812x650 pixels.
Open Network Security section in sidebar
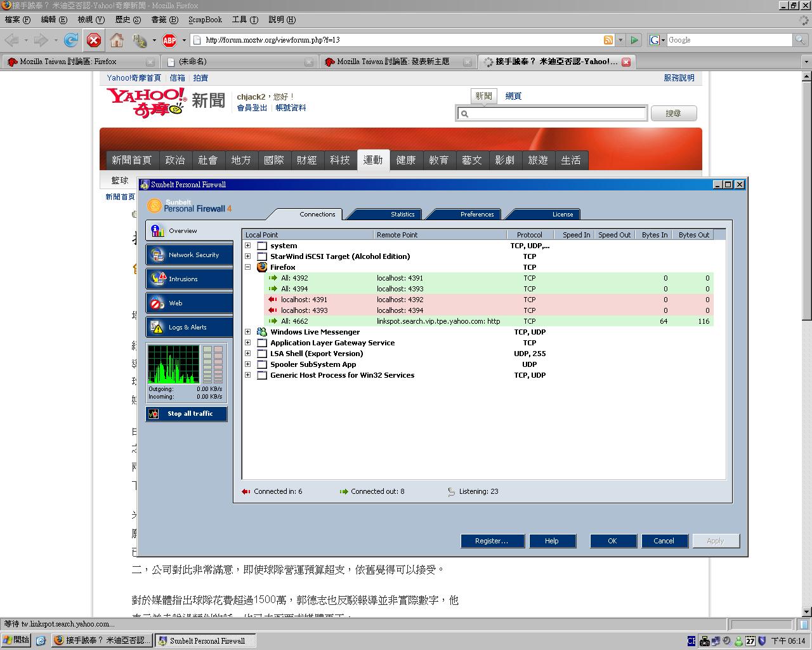pos(189,255)
